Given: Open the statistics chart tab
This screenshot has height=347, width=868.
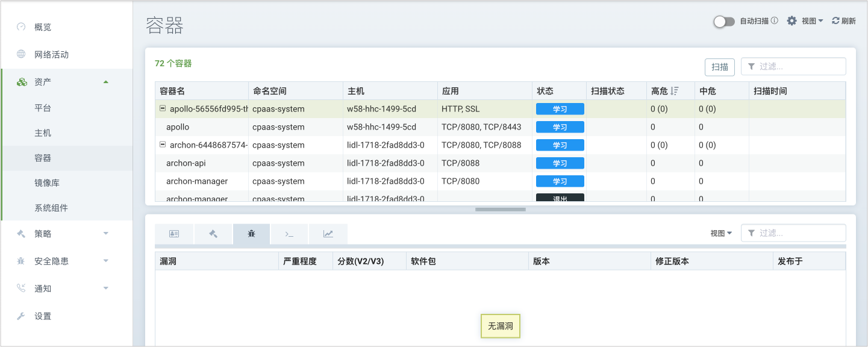Looking at the screenshot, I should point(328,234).
